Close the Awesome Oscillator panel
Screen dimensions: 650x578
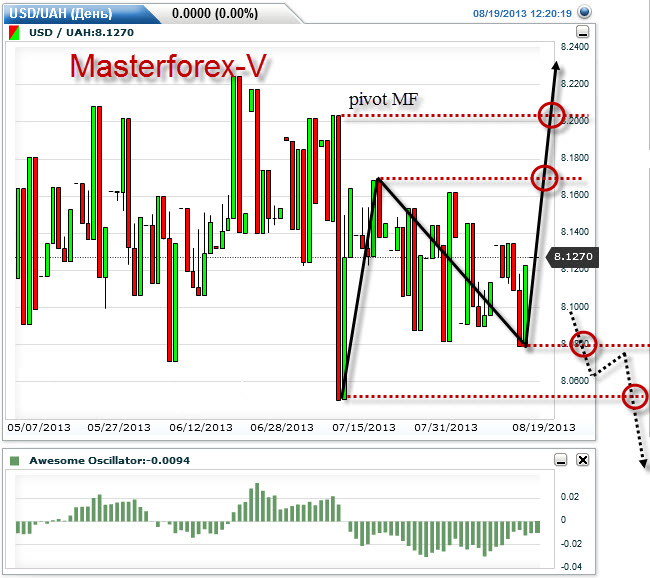[x=583, y=459]
